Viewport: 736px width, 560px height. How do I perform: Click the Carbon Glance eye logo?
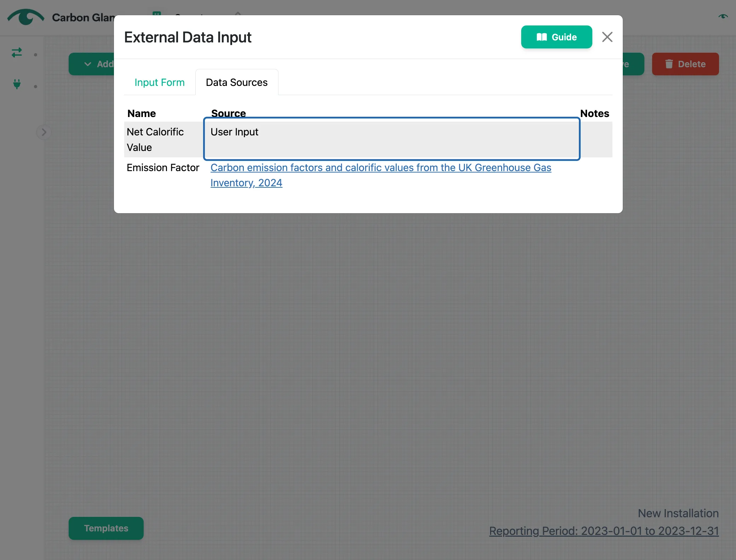[x=26, y=17]
